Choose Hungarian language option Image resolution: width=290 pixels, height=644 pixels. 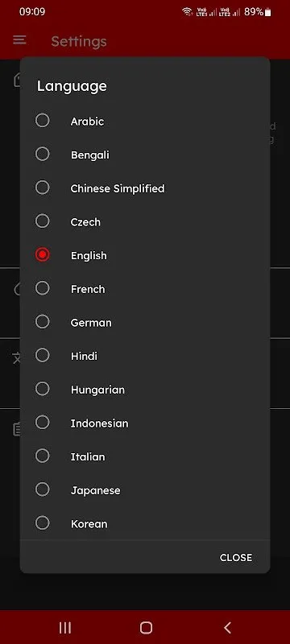(x=43, y=389)
